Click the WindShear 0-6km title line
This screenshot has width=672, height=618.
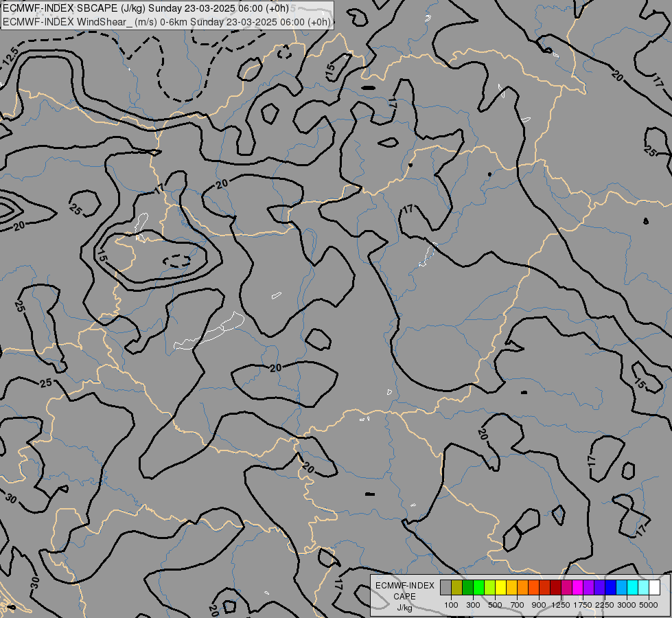tap(167, 22)
